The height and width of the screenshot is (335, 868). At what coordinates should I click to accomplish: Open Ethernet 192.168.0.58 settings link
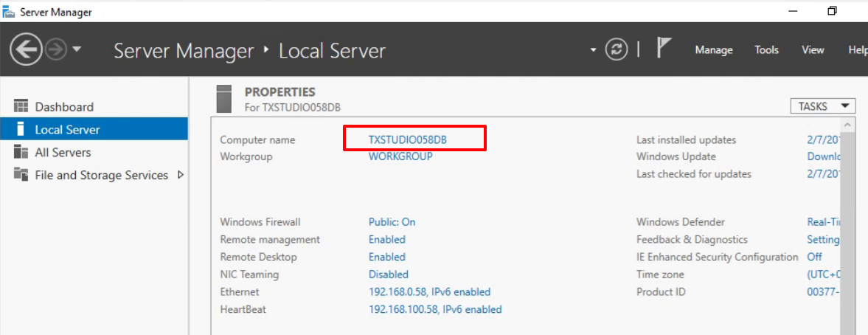[429, 291]
